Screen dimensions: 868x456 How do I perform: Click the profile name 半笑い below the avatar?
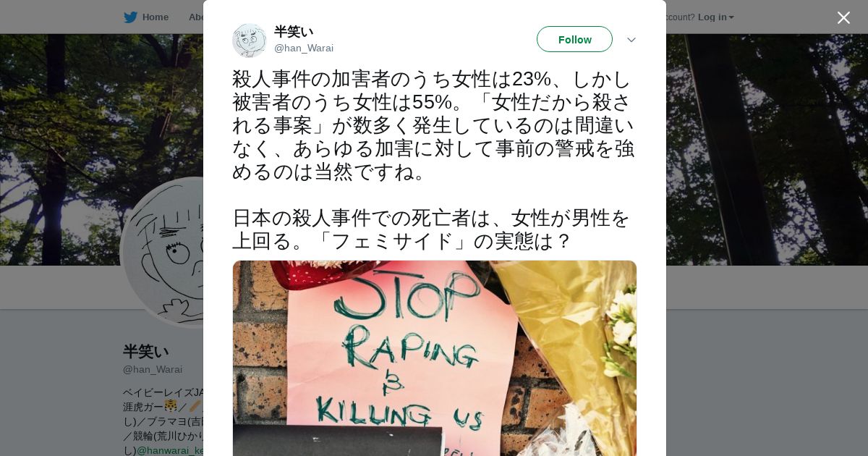pos(146,352)
